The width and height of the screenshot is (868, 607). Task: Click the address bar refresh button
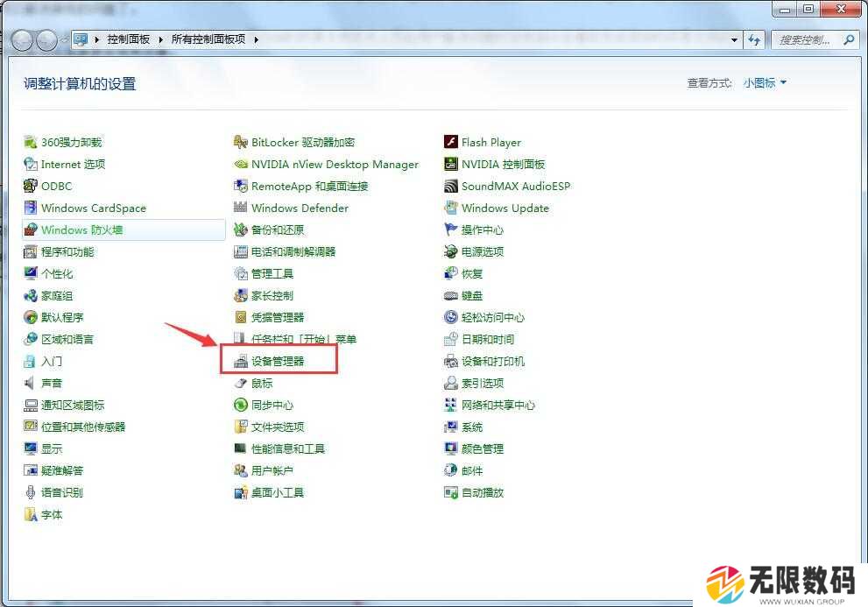click(754, 40)
